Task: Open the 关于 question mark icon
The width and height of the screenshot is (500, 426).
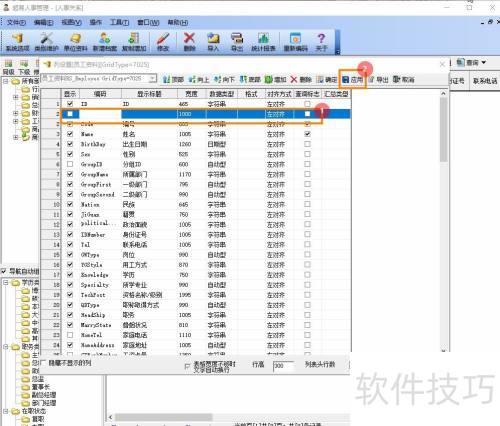Action: pyautogui.click(x=321, y=42)
